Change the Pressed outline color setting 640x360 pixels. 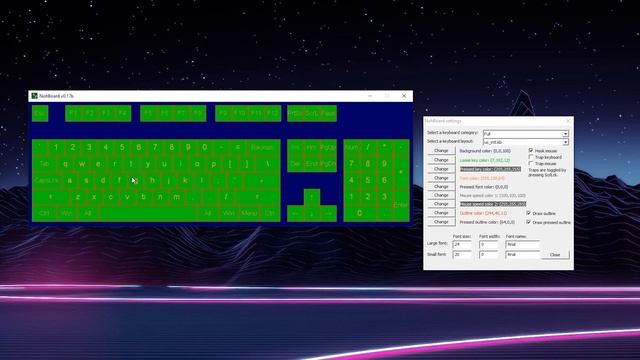pyautogui.click(x=441, y=222)
